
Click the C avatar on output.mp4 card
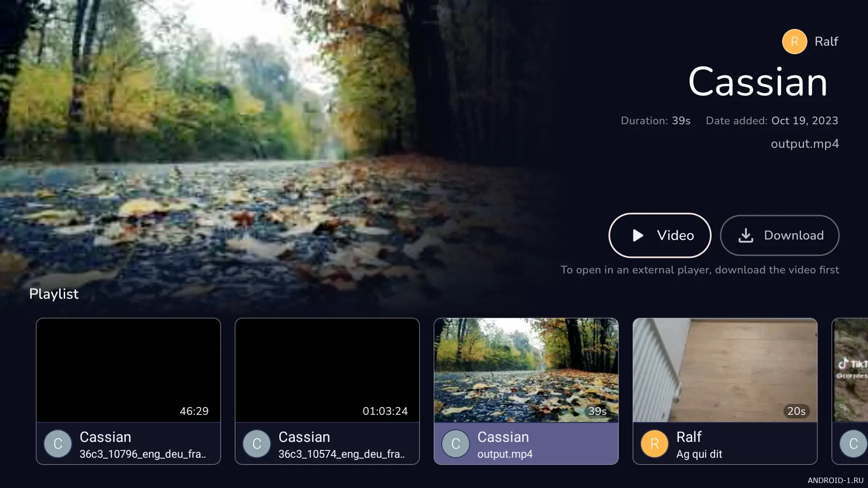tap(456, 444)
